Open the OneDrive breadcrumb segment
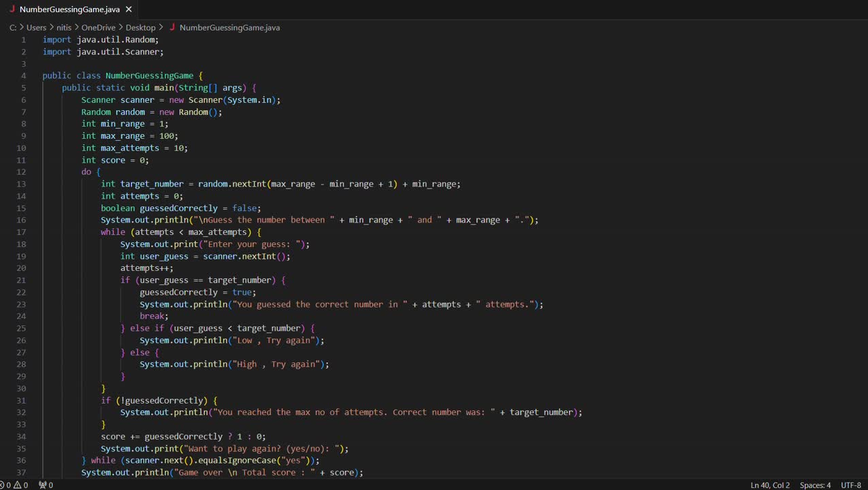The image size is (868, 490). click(x=99, y=27)
